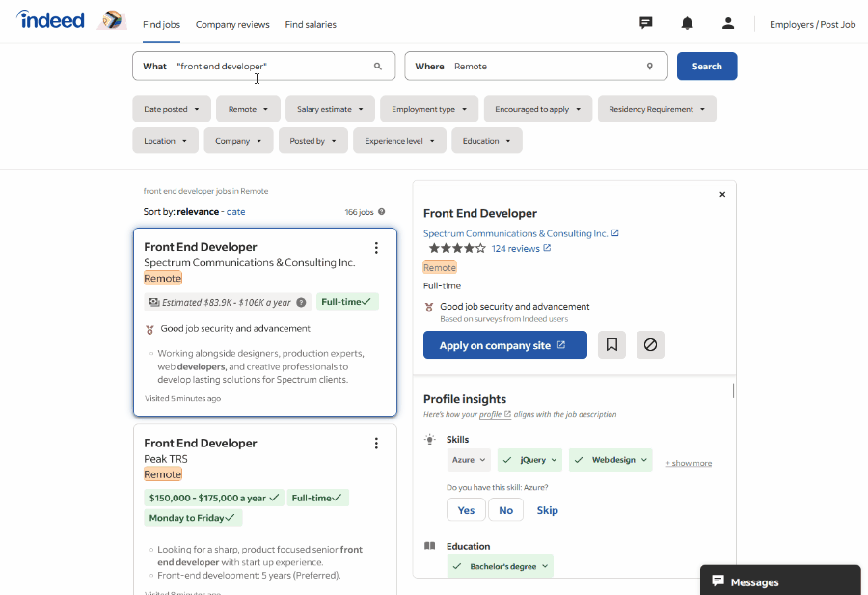Click the star rating in job details
This screenshot has width=868, height=595.
click(457, 248)
